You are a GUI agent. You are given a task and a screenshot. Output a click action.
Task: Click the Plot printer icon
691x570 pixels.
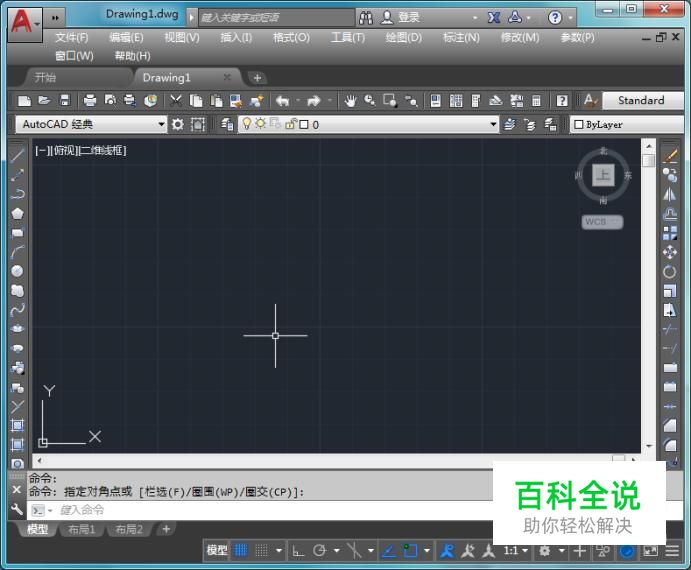(x=89, y=100)
